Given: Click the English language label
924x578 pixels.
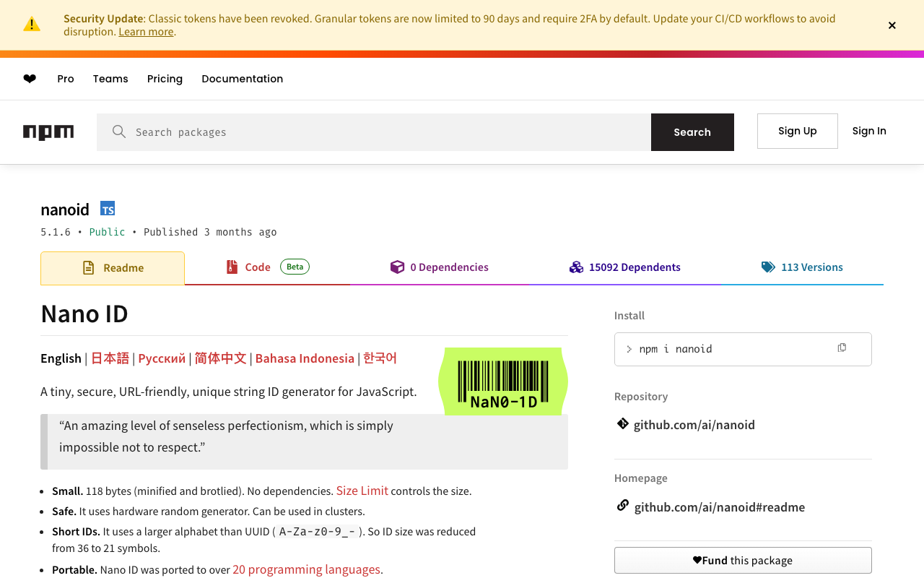Looking at the screenshot, I should tap(61, 358).
